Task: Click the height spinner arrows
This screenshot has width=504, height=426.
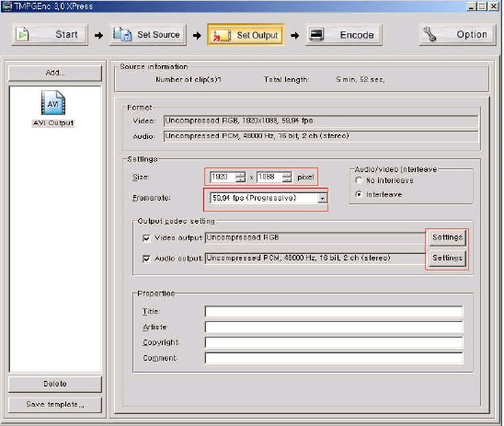Action: point(287,177)
